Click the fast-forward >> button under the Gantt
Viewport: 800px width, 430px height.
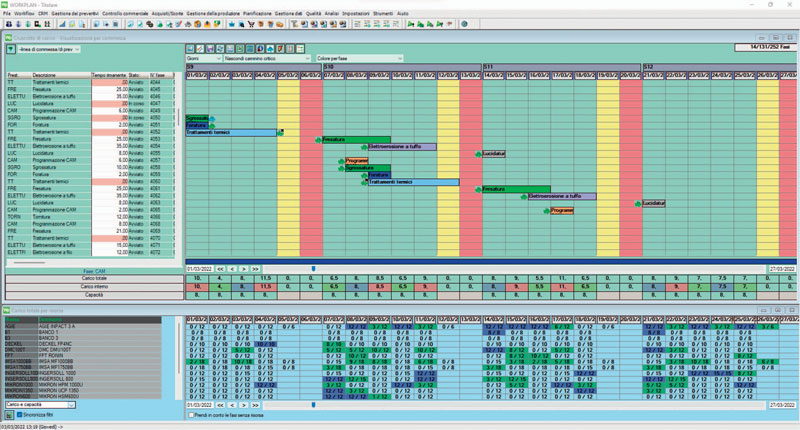255,269
